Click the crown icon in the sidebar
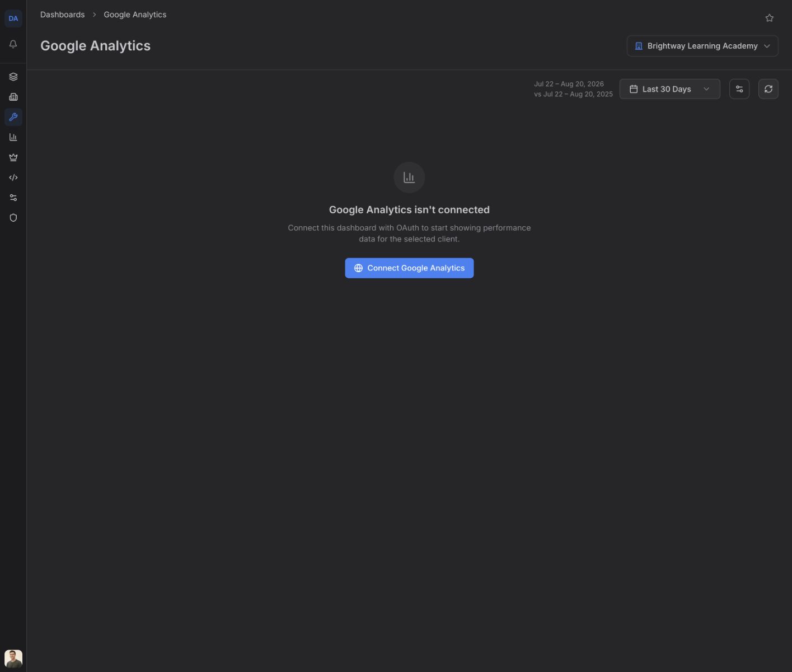The width and height of the screenshot is (792, 672). click(x=13, y=157)
